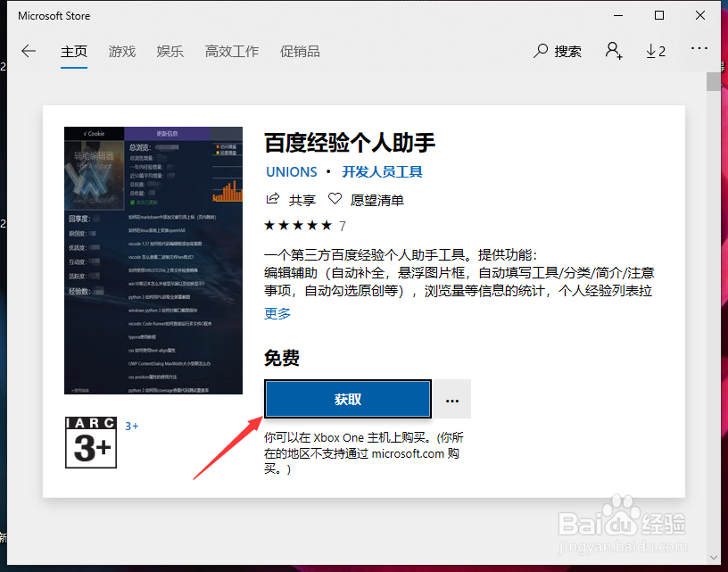Open the 娱乐 tab
The width and height of the screenshot is (728, 572).
tap(170, 51)
